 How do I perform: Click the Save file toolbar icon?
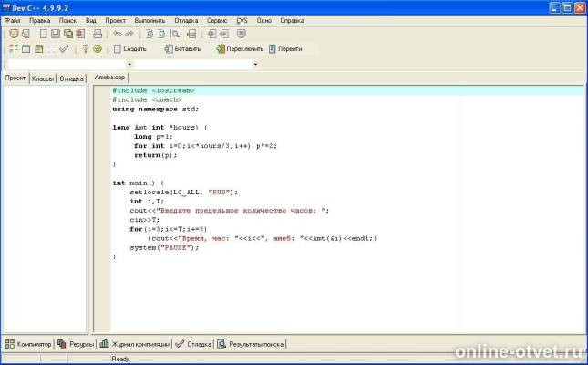pos(53,34)
